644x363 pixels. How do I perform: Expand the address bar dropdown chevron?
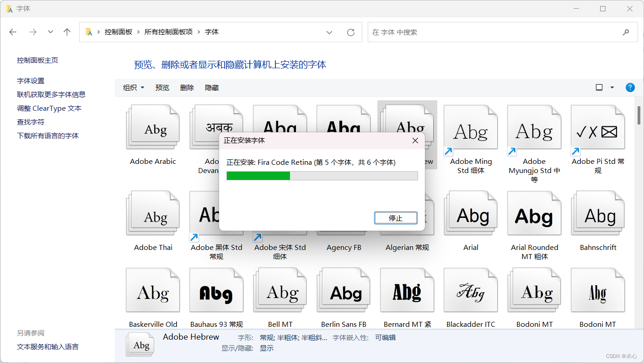pos(329,32)
